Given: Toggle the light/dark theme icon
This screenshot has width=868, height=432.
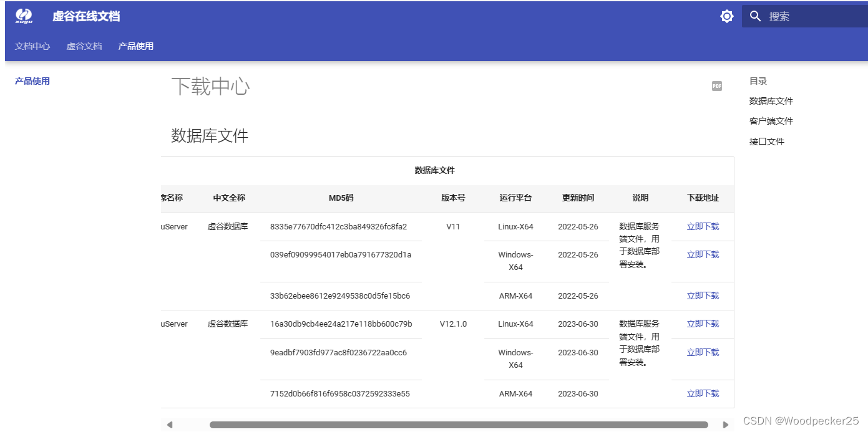Looking at the screenshot, I should [x=727, y=16].
